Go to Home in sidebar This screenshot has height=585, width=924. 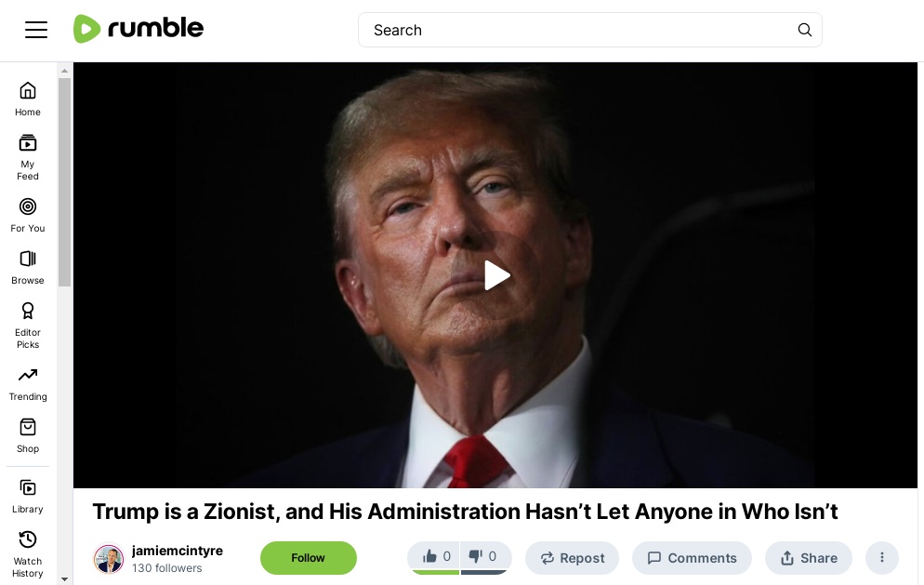point(28,100)
